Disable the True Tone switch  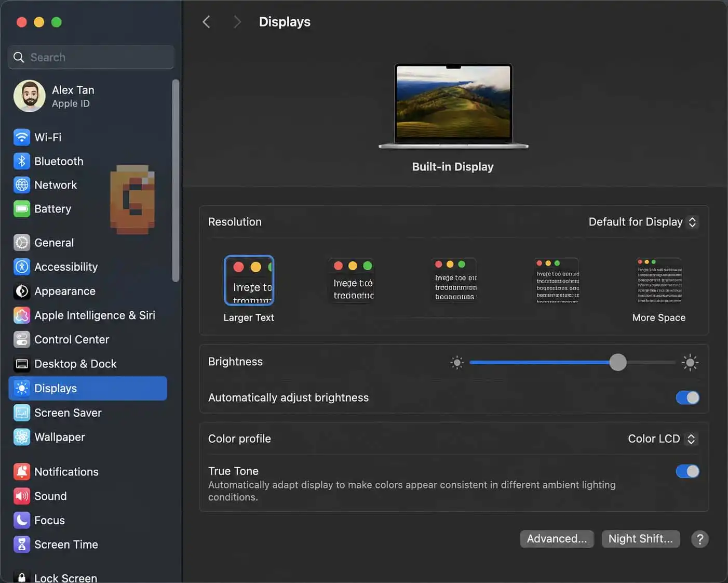click(687, 471)
